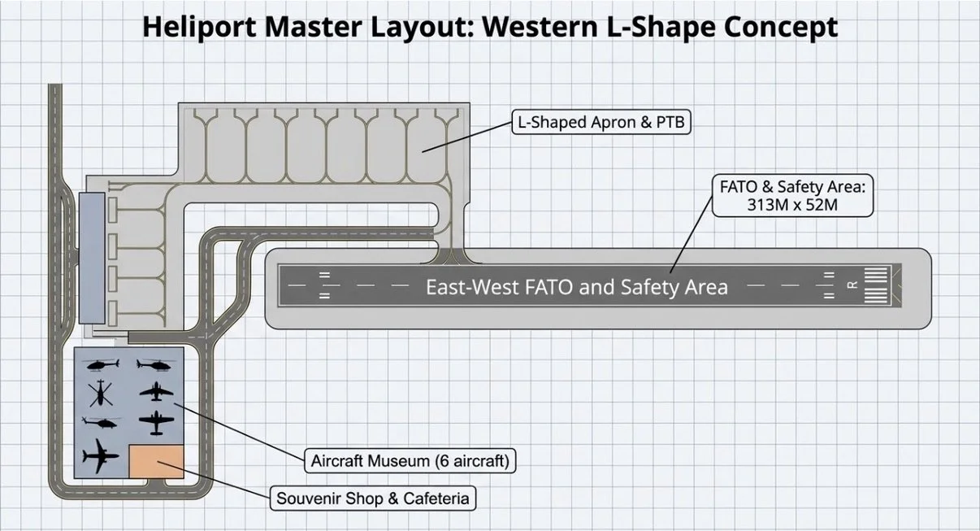Select the jet airliner silhouette in the museum
980x531 pixels.
pos(102,456)
